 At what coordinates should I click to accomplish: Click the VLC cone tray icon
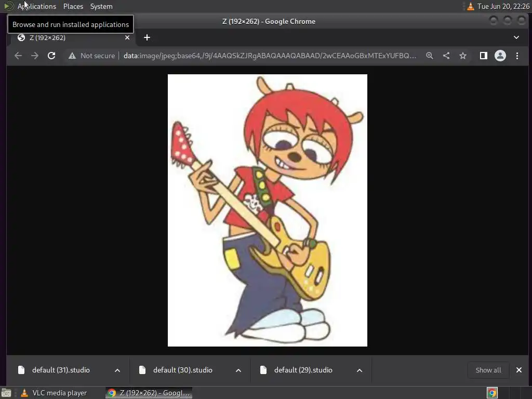(471, 6)
